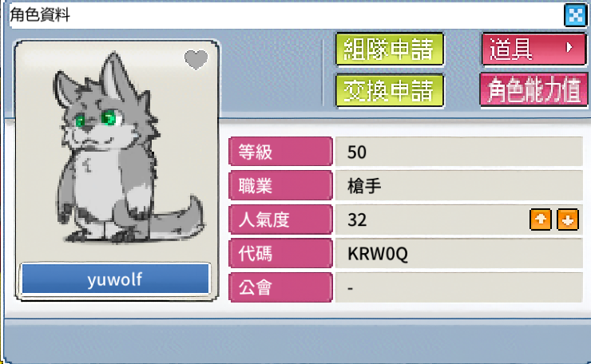
Task: Click the yuwolf name plate
Action: pyautogui.click(x=115, y=279)
